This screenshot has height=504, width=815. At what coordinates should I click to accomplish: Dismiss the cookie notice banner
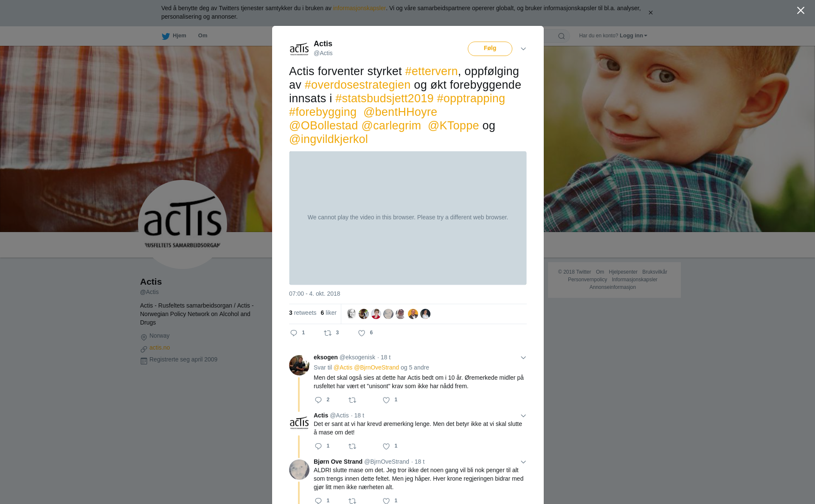pos(650,13)
